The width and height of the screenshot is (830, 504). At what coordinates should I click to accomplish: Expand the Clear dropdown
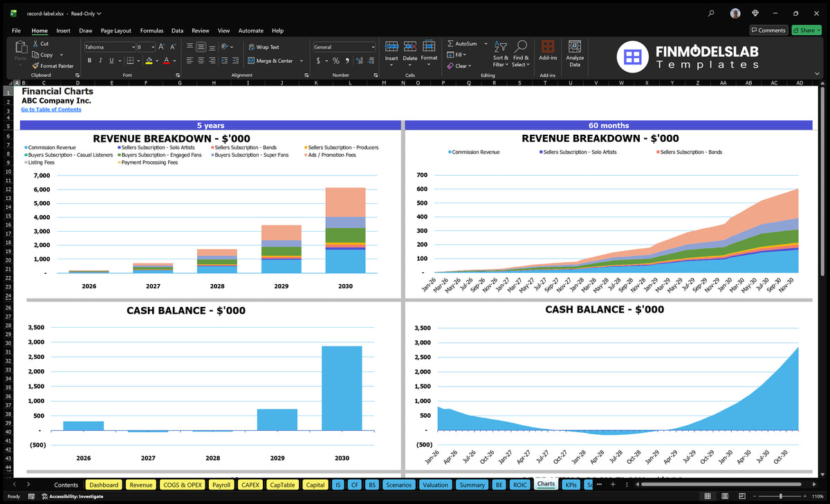coord(470,66)
